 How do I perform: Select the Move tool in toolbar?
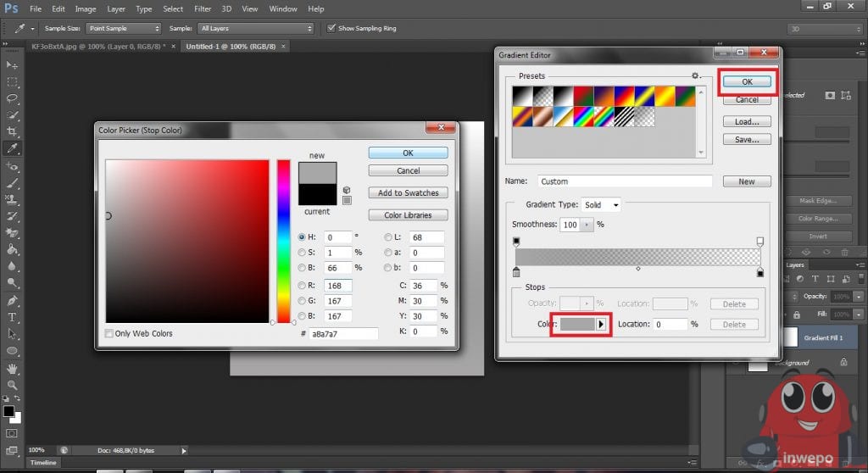point(12,65)
